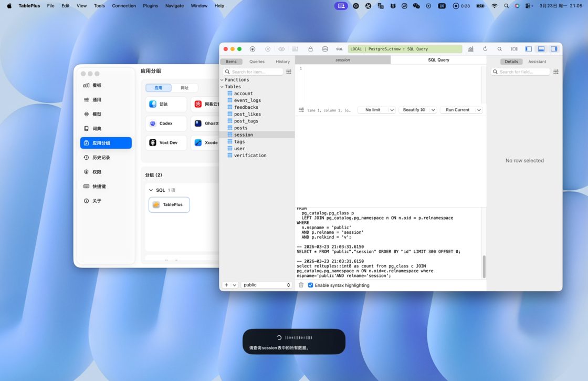This screenshot has width=588, height=381.
Task: Click the console log scrollbar thumb
Action: coord(484,266)
